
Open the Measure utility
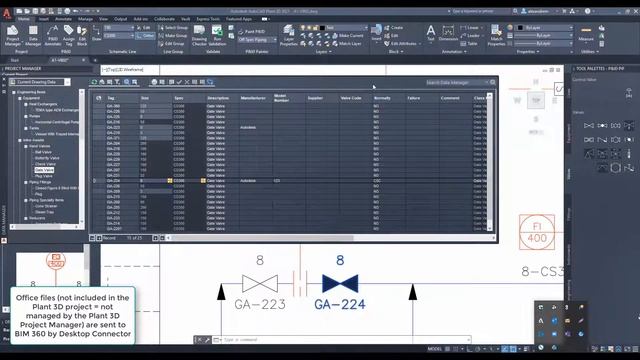pyautogui.click(x=586, y=33)
